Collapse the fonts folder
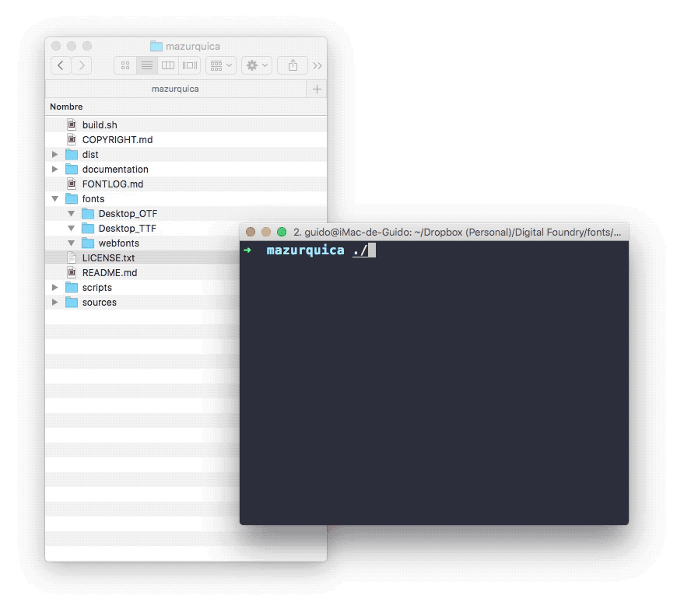Image resolution: width=691 pixels, height=616 pixels. click(x=55, y=199)
